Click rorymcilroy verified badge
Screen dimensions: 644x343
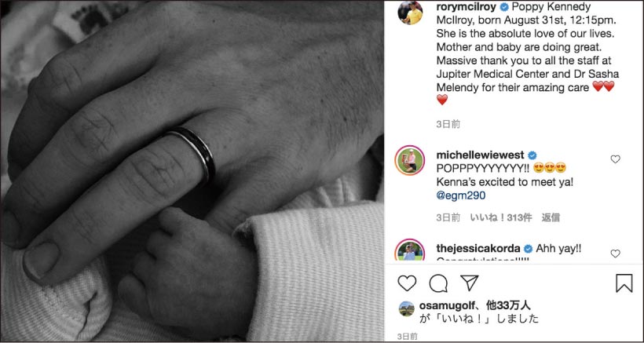(503, 7)
